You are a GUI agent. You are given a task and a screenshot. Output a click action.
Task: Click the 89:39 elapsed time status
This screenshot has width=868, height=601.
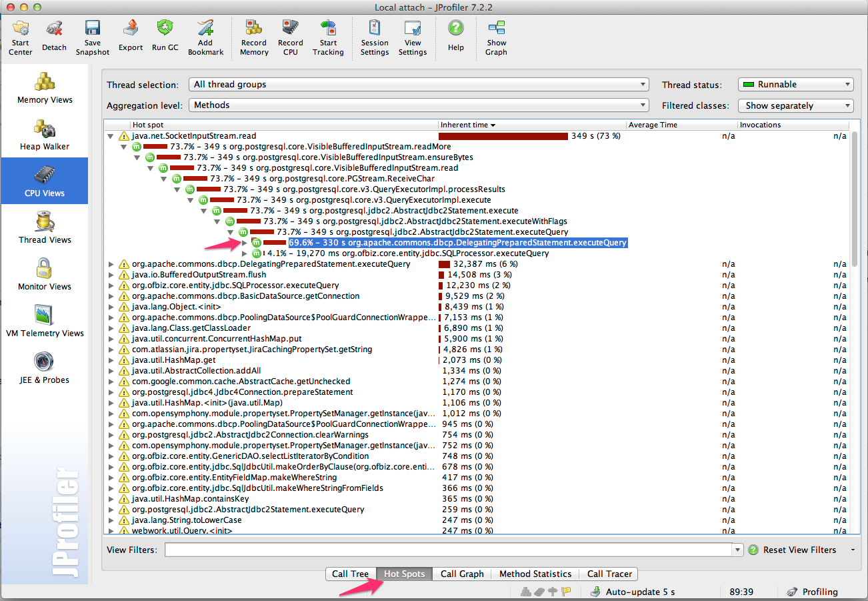741,592
